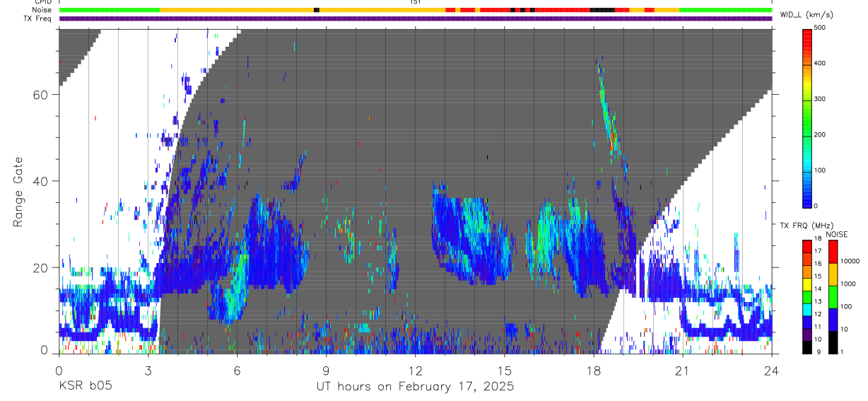Image resolution: width=868 pixels, height=401 pixels.
Task: Click the y-axis tick label '40'
Action: click(41, 181)
